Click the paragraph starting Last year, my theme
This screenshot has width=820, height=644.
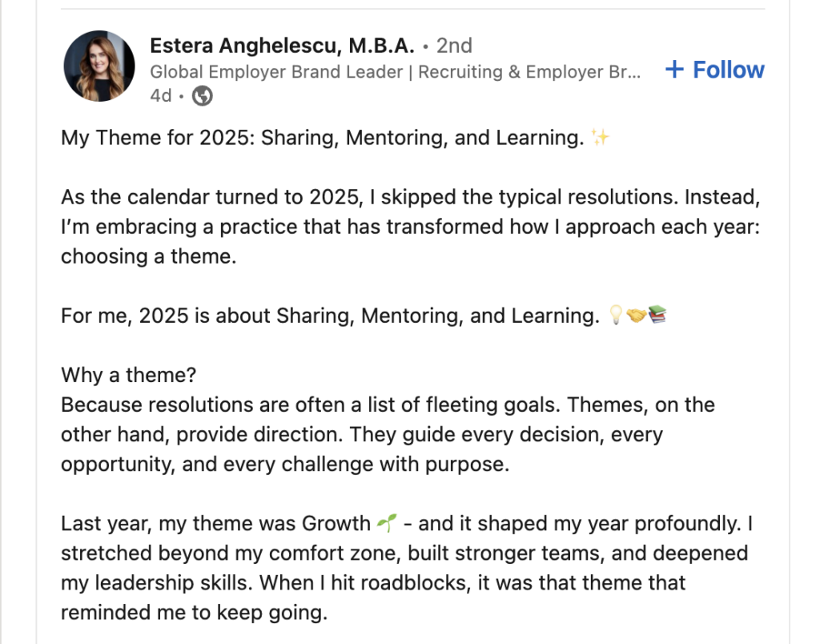407,568
